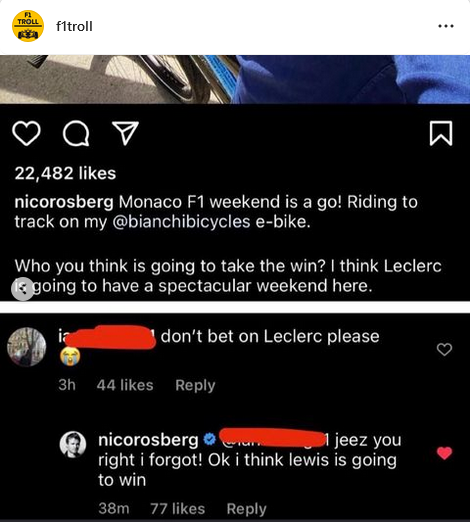Image resolution: width=470 pixels, height=522 pixels.
Task: Click the blue verified badge beside nicorosberg
Action: pos(210,439)
